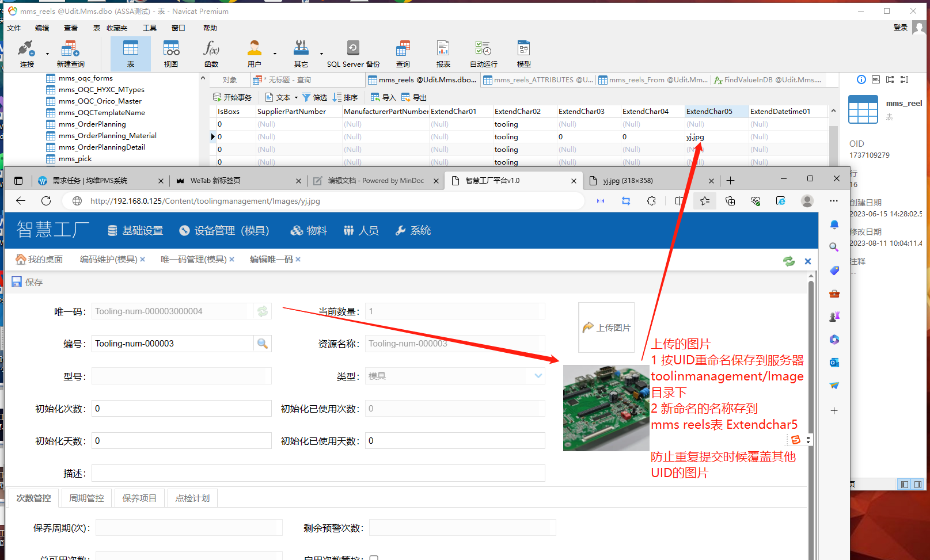Toggle the 启用次数管控 checkbox
Viewport: 930px width, 560px height.
click(x=374, y=558)
